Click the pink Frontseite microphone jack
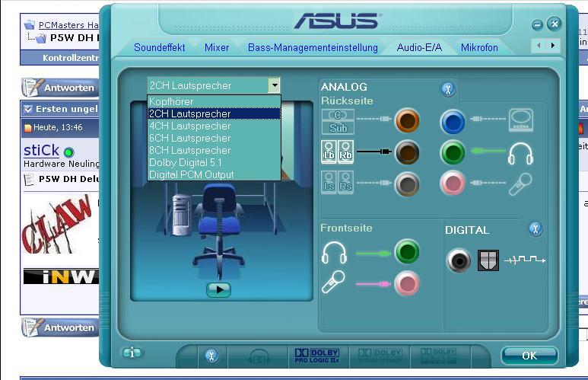 407,283
